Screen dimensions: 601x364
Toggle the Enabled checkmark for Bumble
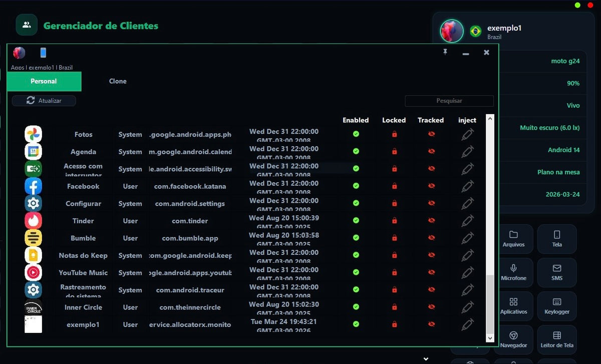tap(356, 238)
